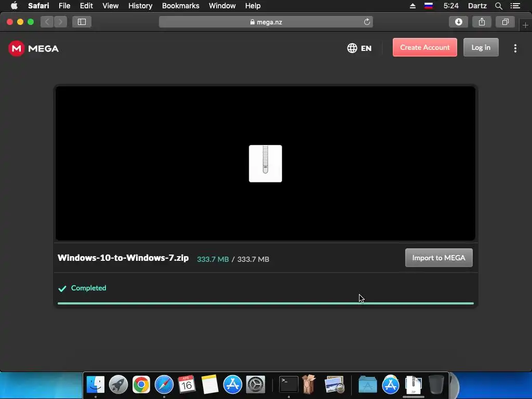
Task: Open Terminal from the Dock
Action: coord(289,384)
